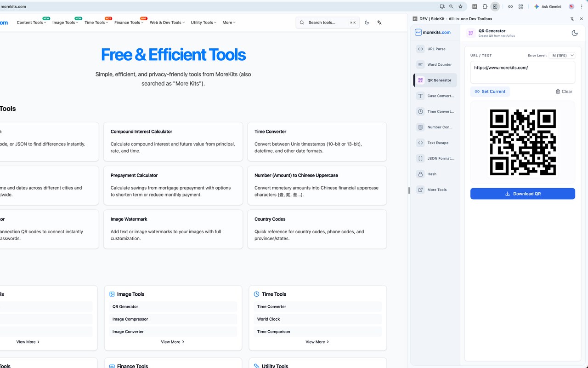Change website language with the translate icon
The image size is (588, 368).
(379, 22)
